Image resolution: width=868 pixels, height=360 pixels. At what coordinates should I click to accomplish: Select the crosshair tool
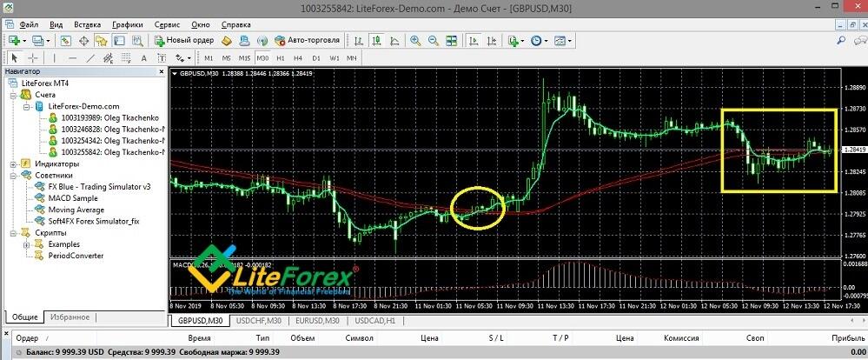coord(33,57)
